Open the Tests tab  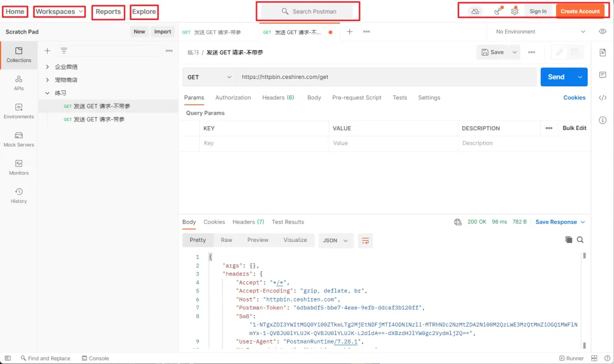[400, 98]
